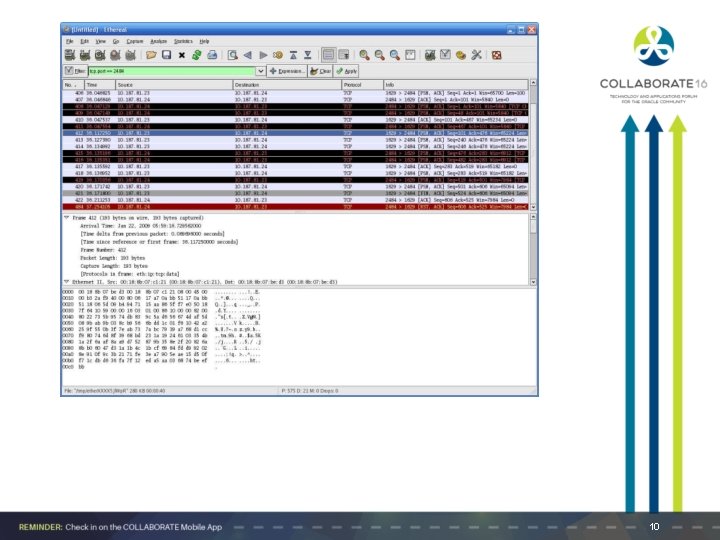The height and width of the screenshot is (540, 720).
Task: Reset zoom to normal size icon
Action: click(x=394, y=55)
